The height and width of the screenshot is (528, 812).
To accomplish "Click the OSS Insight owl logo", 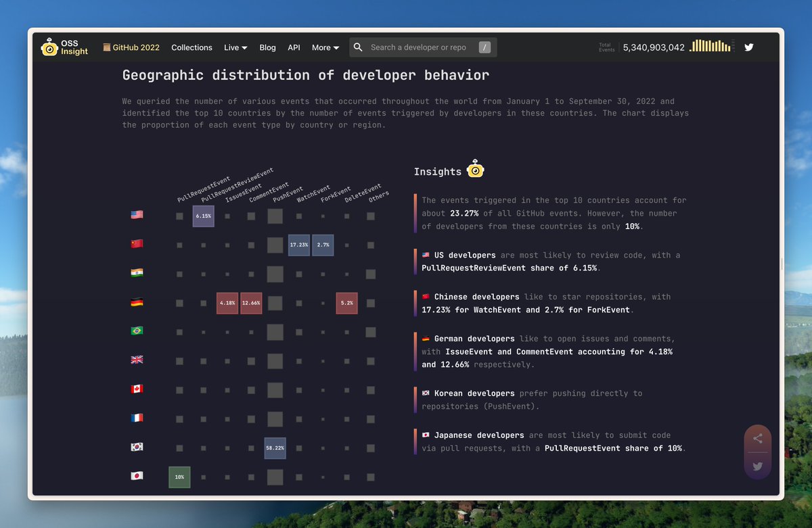I will (50, 47).
